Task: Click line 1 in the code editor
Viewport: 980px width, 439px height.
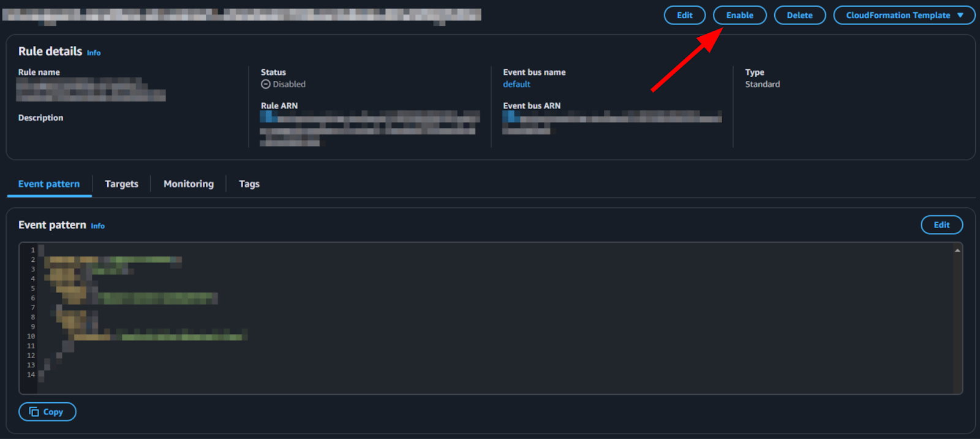Action: (x=496, y=250)
